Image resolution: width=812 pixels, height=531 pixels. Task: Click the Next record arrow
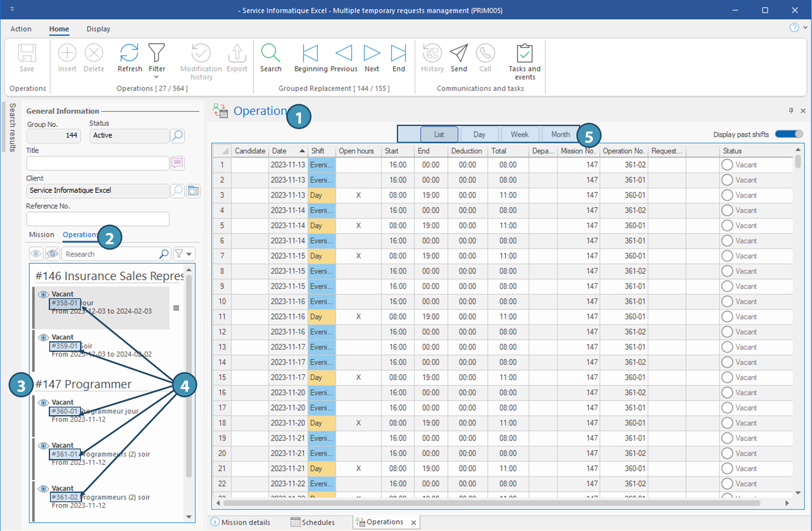pyautogui.click(x=371, y=53)
